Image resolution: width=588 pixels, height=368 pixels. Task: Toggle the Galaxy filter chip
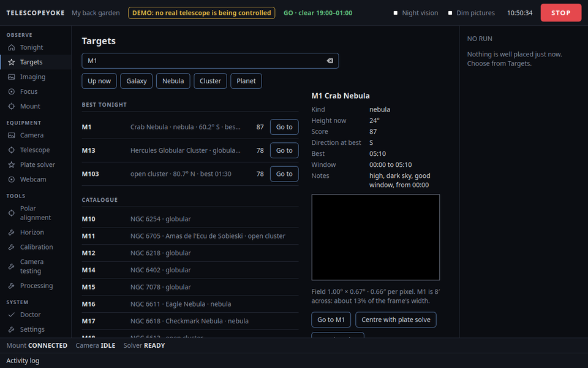[x=136, y=81]
